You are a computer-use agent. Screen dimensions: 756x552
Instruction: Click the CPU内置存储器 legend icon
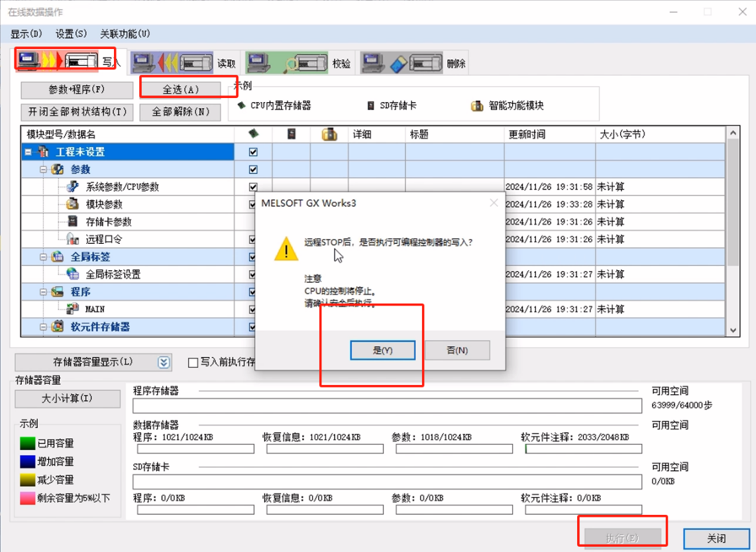click(x=243, y=105)
